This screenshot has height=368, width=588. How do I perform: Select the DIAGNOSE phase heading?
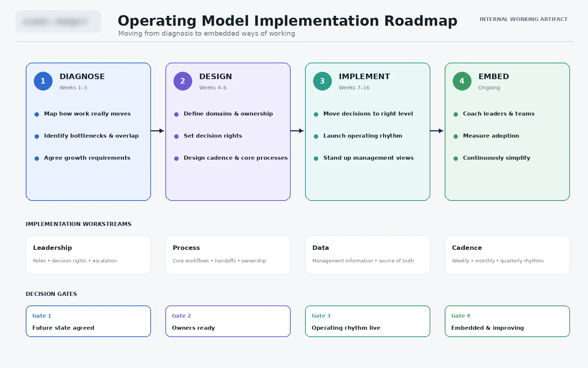(82, 77)
